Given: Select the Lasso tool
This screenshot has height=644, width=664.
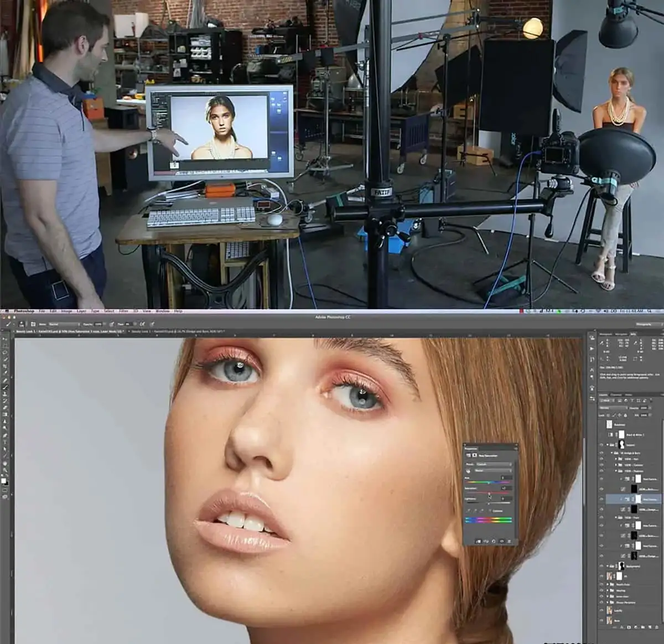Looking at the screenshot, I should pos(6,351).
